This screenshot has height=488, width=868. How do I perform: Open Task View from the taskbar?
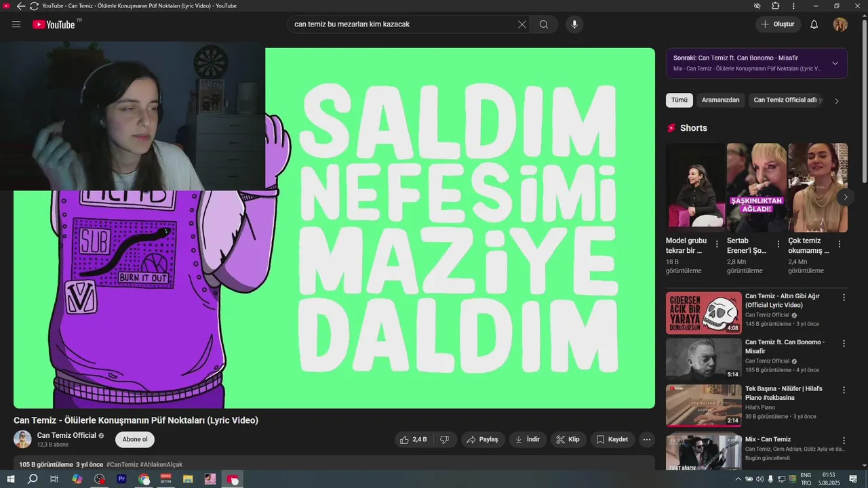54,479
